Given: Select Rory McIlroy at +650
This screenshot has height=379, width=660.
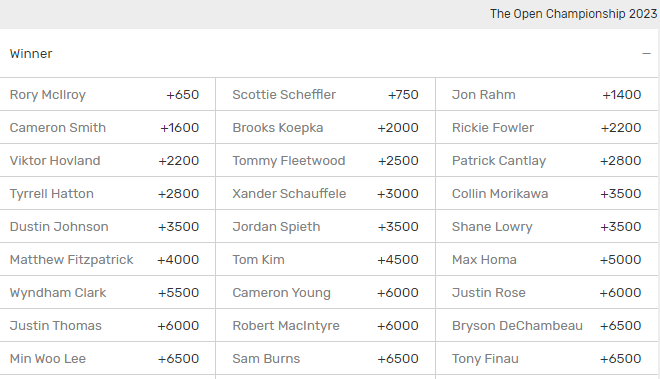Looking at the screenshot, I should tap(107, 94).
